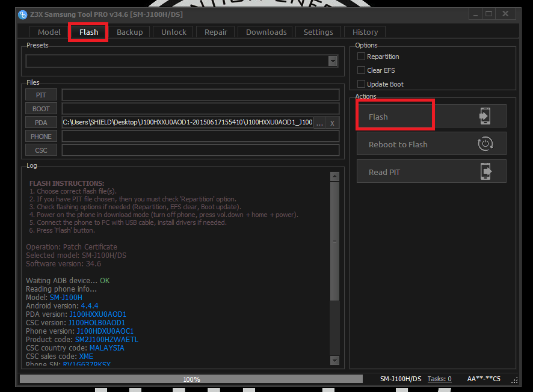The width and height of the screenshot is (533, 392).
Task: Click the Reboot to Flash button
Action: (431, 144)
